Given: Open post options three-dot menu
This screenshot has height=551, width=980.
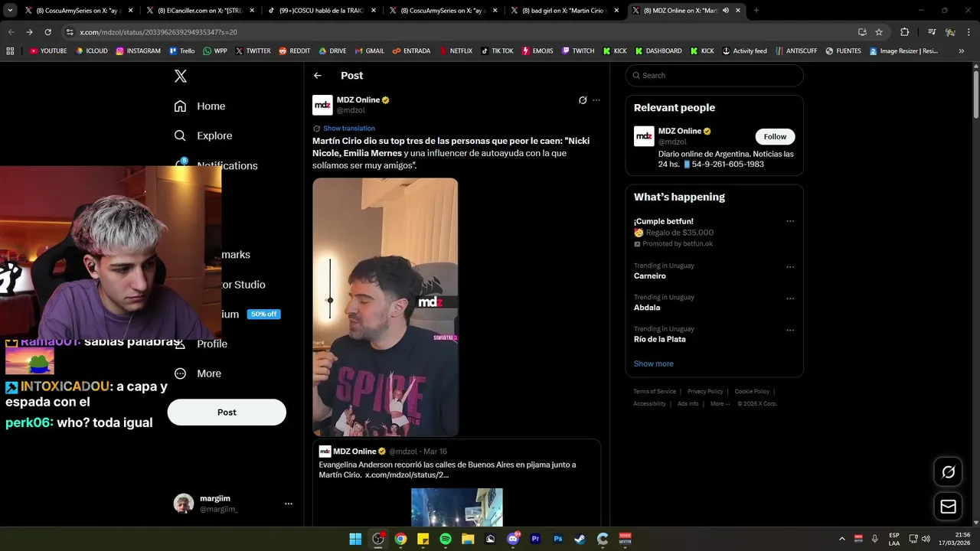Looking at the screenshot, I should pyautogui.click(x=596, y=100).
